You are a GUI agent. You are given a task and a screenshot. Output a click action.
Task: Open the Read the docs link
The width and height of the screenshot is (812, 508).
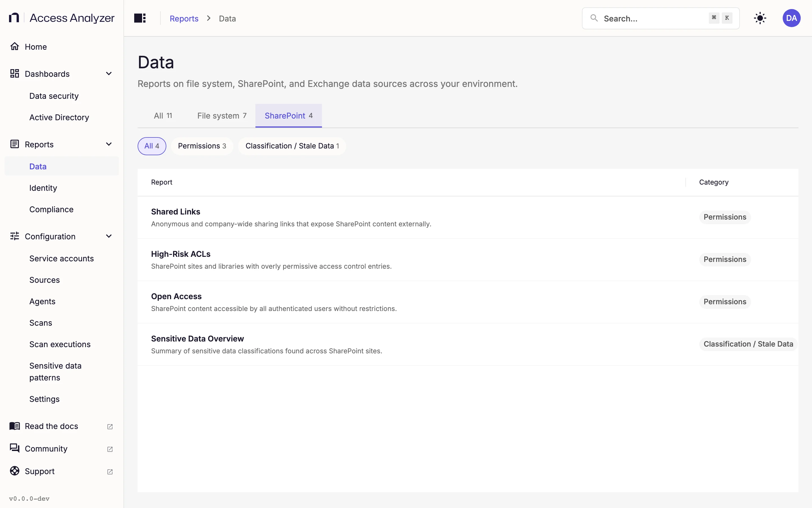click(62, 426)
